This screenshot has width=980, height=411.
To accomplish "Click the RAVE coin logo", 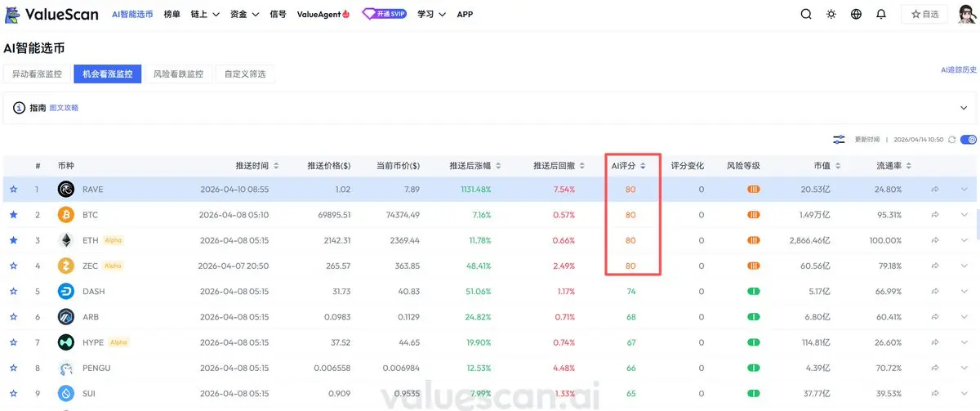I will (66, 190).
